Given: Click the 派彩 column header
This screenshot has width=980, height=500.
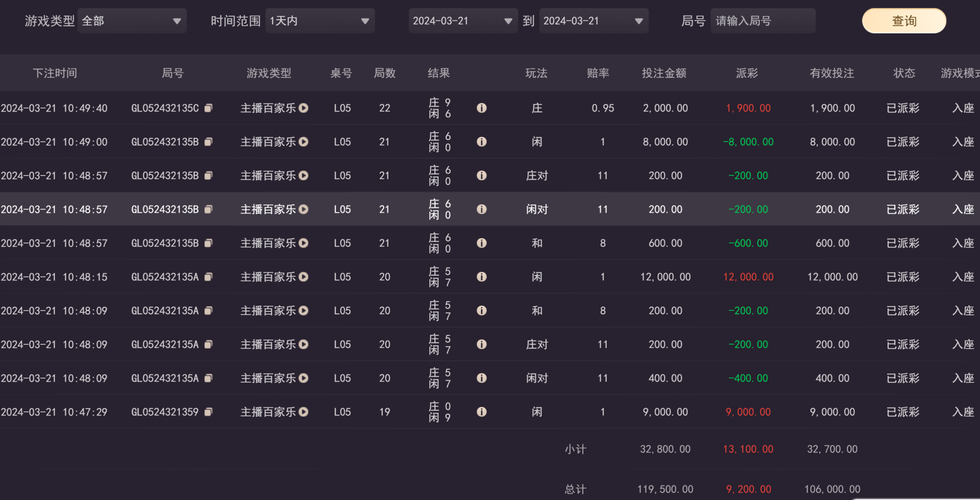Looking at the screenshot, I should pos(747,73).
